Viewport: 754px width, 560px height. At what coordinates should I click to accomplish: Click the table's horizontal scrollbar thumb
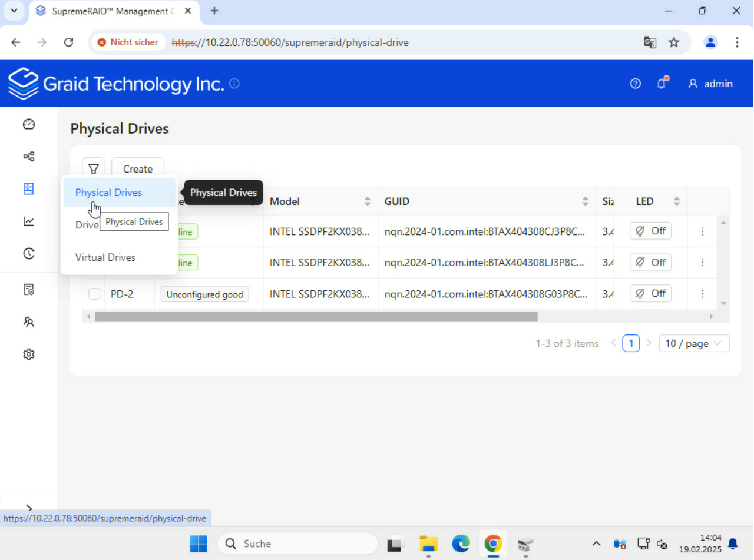coord(316,316)
